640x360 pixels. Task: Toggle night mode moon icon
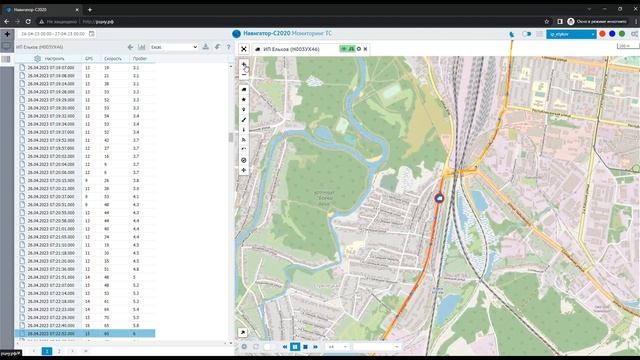click(512, 34)
